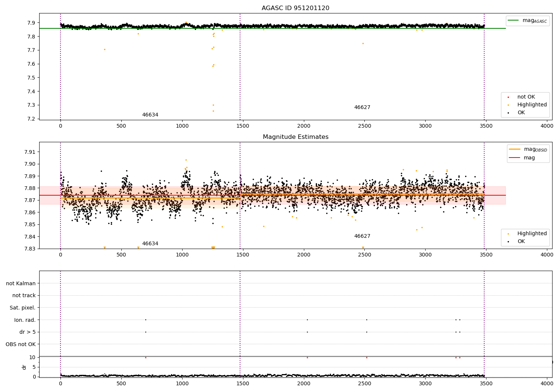The image size is (560, 392).
Task: Click obsid label 46634 in the top plot
Action: (x=150, y=115)
